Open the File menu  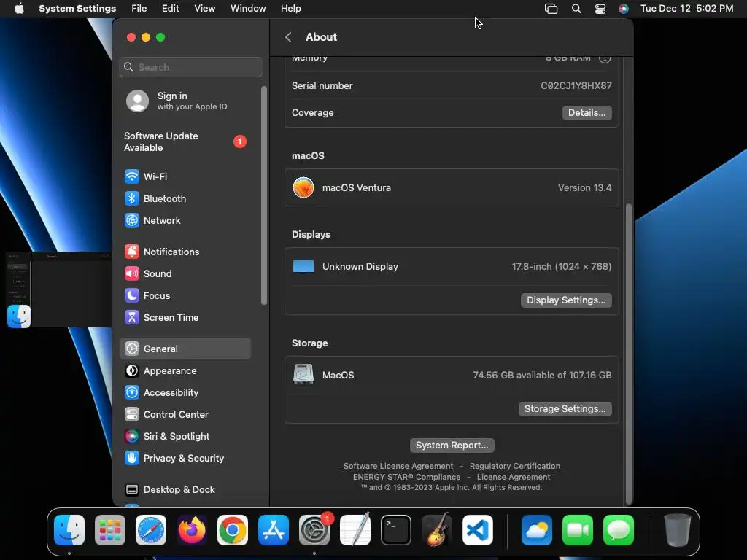point(139,9)
